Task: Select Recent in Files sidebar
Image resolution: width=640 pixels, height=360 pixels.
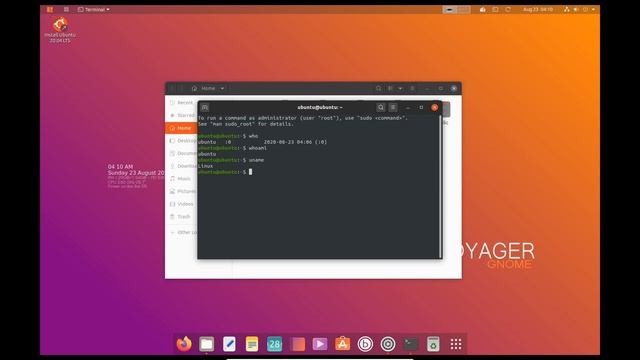Action: (181, 102)
